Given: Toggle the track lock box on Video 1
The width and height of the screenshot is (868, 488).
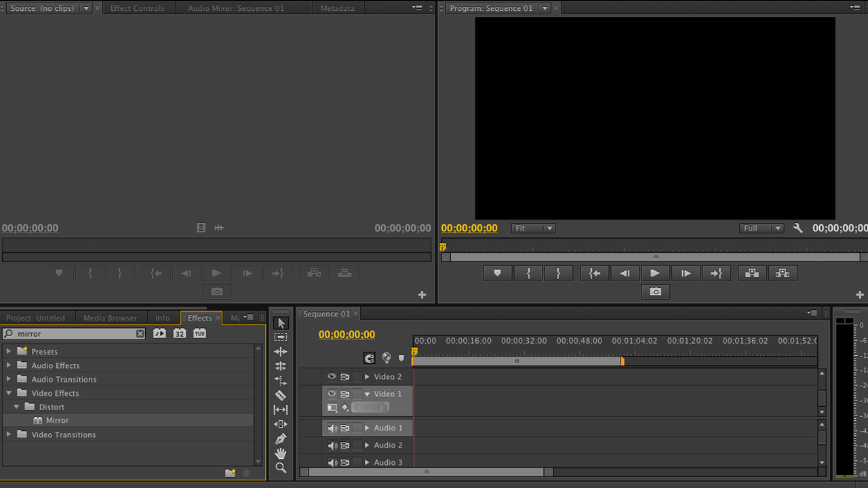Looking at the screenshot, I should [357, 394].
